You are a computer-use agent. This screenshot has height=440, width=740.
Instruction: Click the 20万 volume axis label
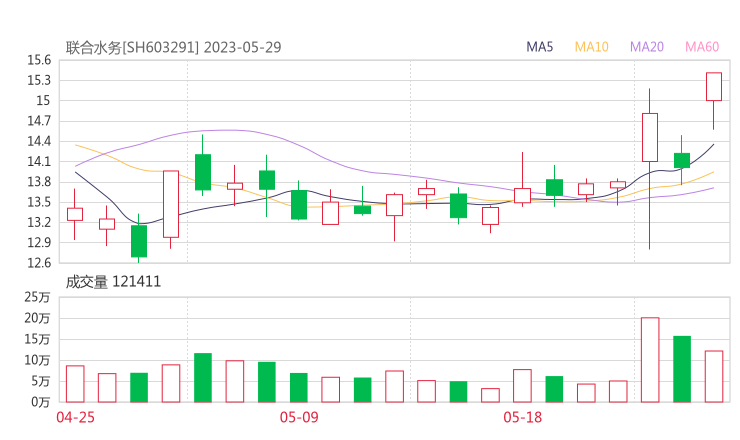37,318
